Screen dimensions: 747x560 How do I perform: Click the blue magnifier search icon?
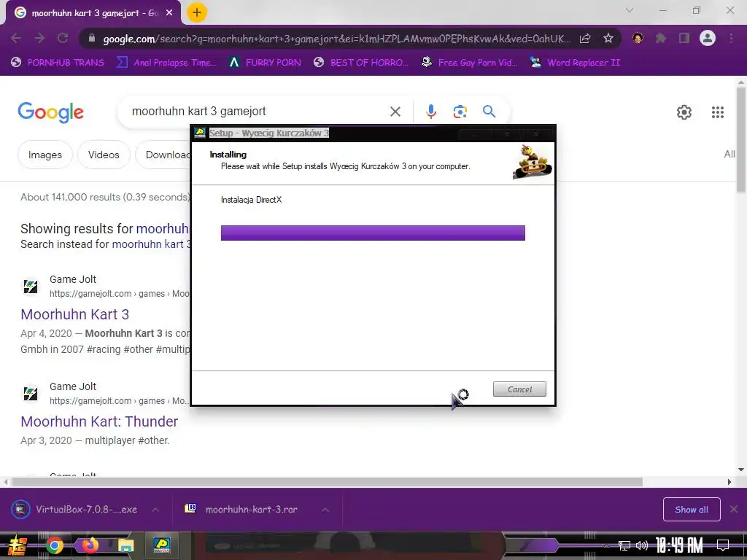point(489,112)
